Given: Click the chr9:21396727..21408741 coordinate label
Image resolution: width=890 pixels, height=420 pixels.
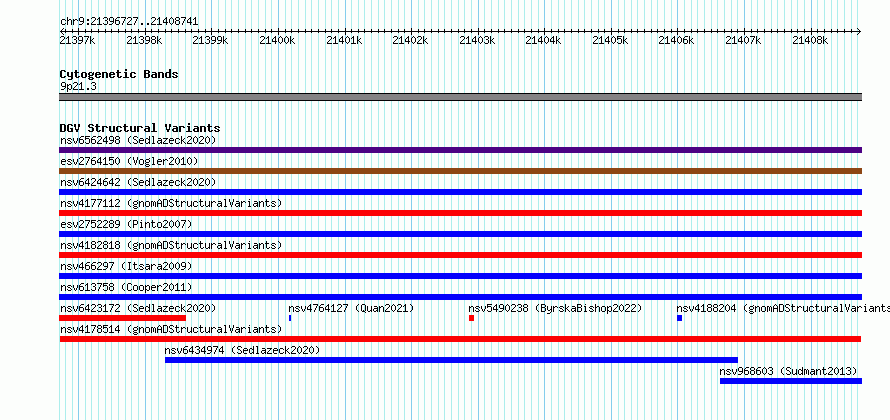Looking at the screenshot, I should (x=129, y=22).
